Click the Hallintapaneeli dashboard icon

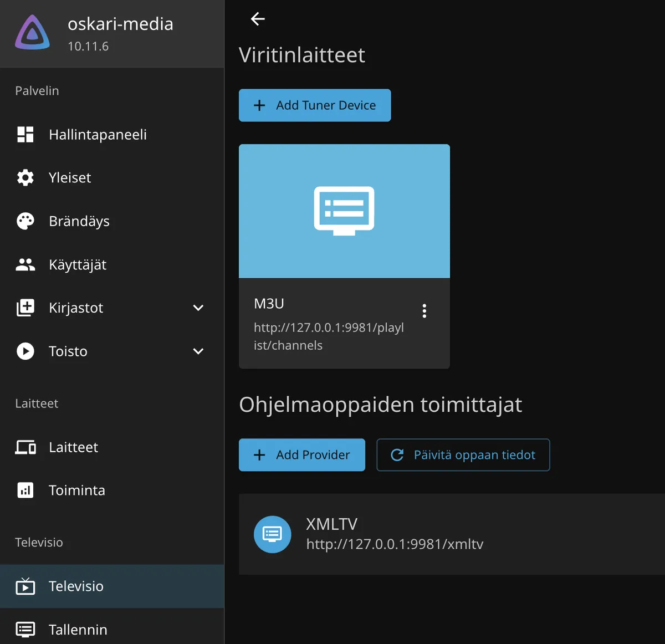pos(25,135)
